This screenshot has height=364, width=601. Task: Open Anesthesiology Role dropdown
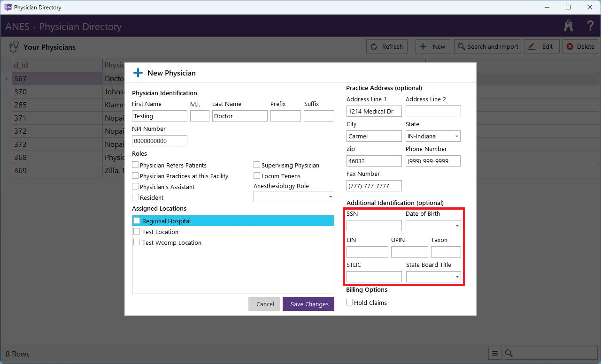[x=294, y=197]
